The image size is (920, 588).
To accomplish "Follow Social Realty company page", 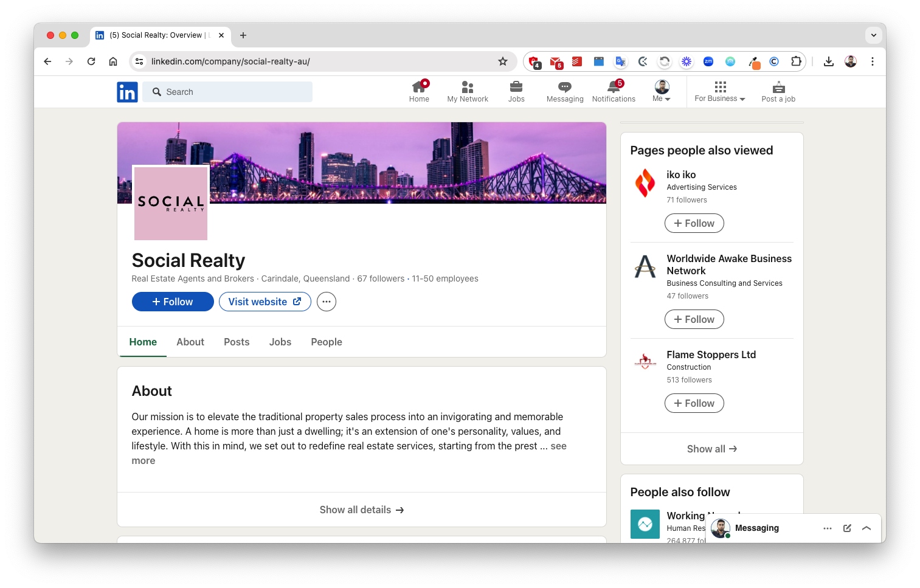I will (x=173, y=302).
